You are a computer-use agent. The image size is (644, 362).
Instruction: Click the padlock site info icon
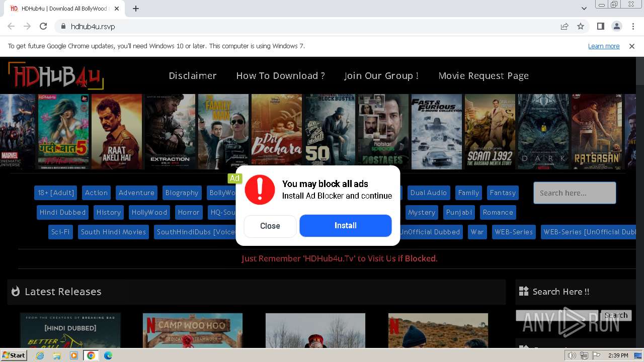pyautogui.click(x=63, y=26)
